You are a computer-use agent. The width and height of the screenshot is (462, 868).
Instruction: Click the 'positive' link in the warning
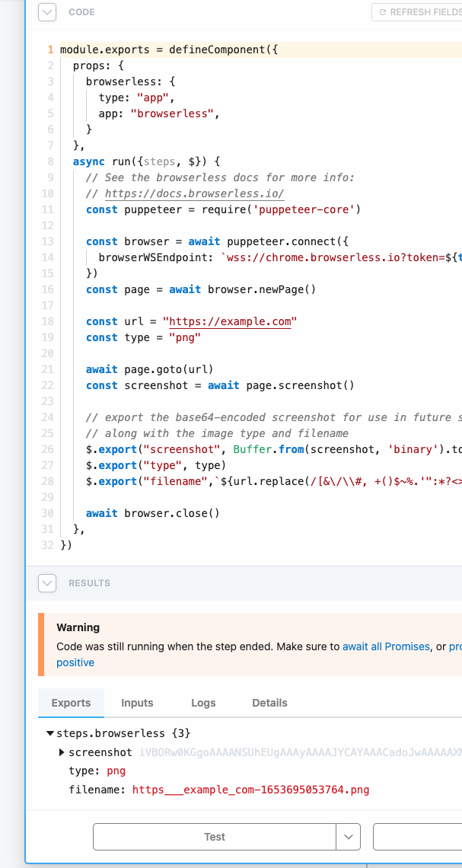75,662
